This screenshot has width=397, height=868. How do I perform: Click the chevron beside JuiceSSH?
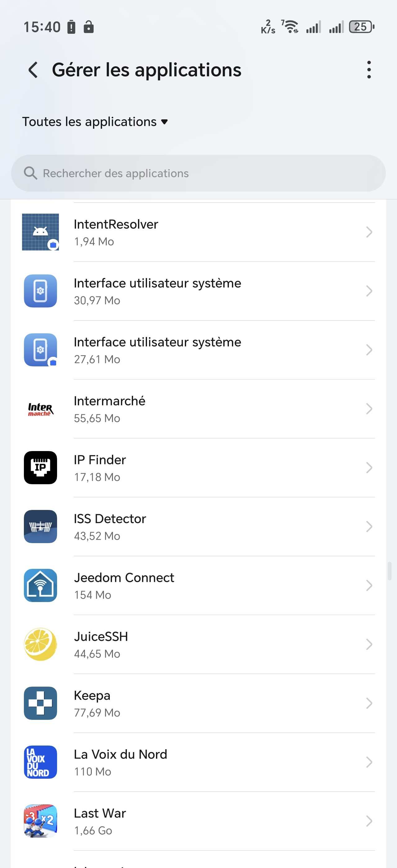pos(369,644)
